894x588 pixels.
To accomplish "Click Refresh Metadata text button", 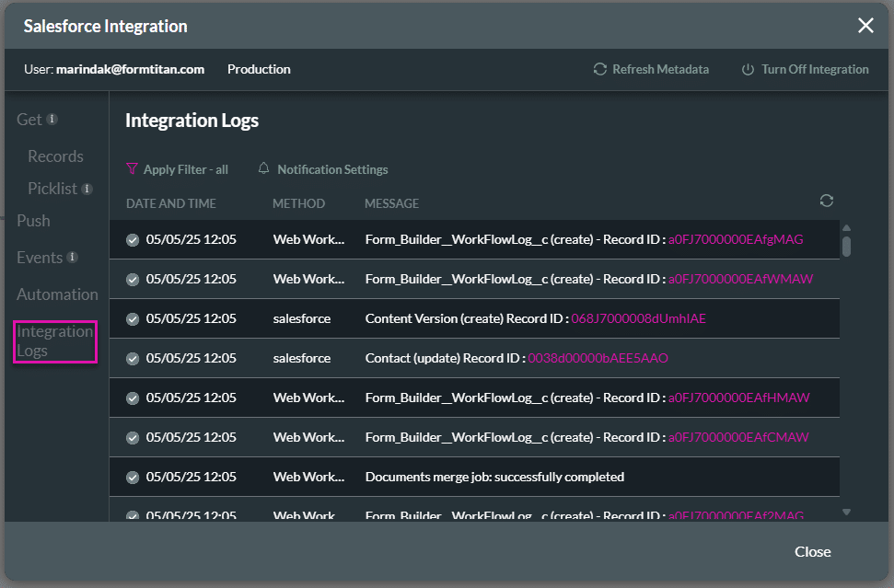I will (x=660, y=69).
